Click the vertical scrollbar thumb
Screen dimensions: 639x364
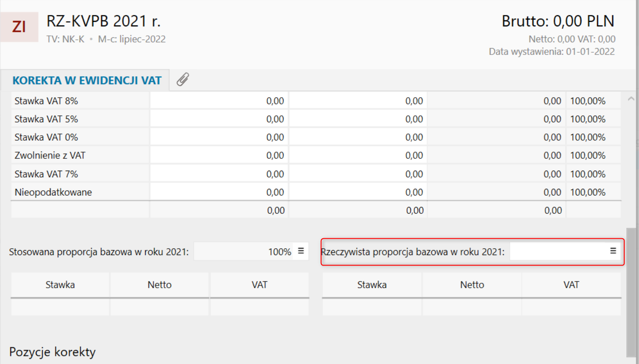630,290
